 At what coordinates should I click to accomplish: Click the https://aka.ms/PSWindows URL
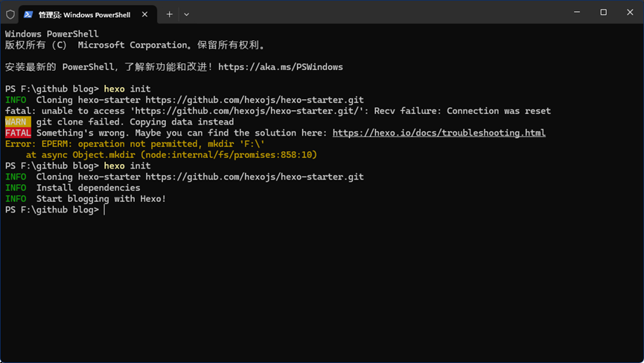click(x=281, y=67)
